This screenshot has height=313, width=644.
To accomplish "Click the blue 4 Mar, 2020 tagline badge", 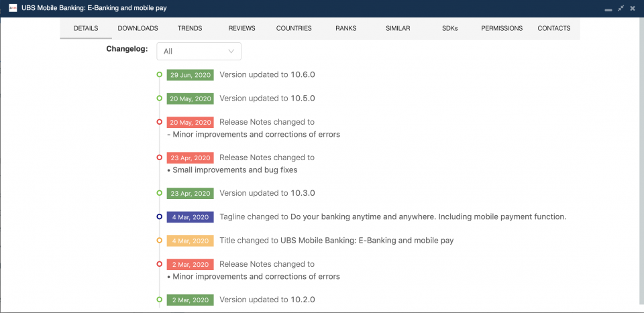I will (190, 217).
